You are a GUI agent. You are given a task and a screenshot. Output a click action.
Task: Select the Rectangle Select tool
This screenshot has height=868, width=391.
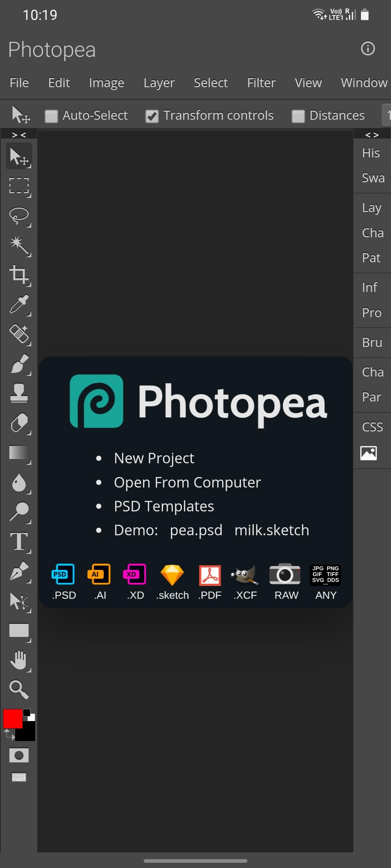click(x=19, y=186)
